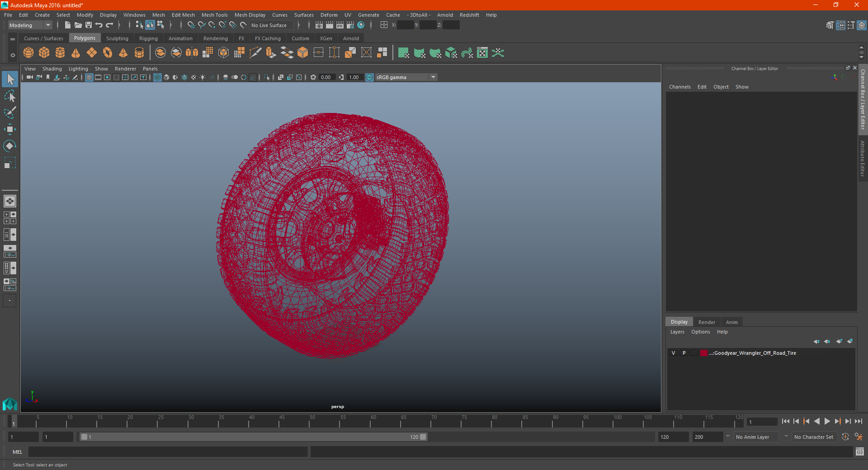Click the time range slider bar
The width and height of the screenshot is (868, 470).
[x=253, y=437]
